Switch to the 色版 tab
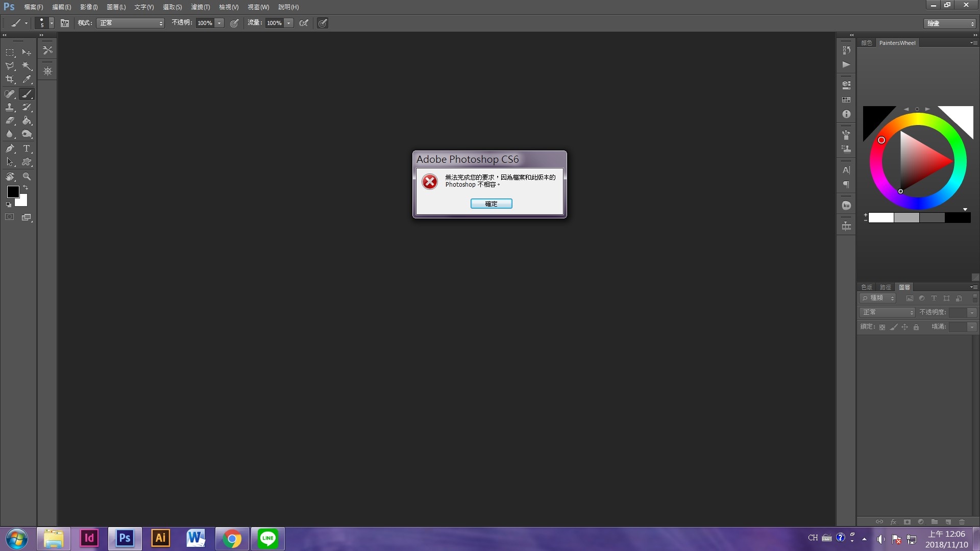This screenshot has width=980, height=551. click(x=867, y=287)
